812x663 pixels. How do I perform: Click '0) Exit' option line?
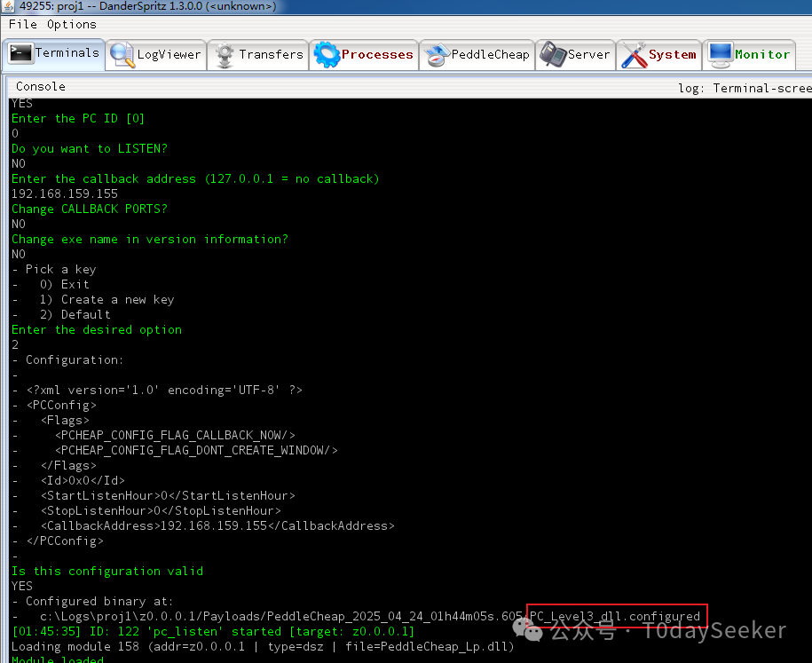click(64, 284)
